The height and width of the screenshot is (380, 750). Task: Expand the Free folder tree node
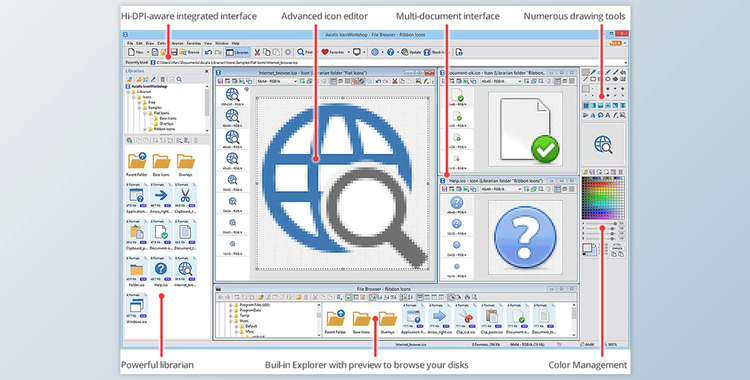[139, 102]
